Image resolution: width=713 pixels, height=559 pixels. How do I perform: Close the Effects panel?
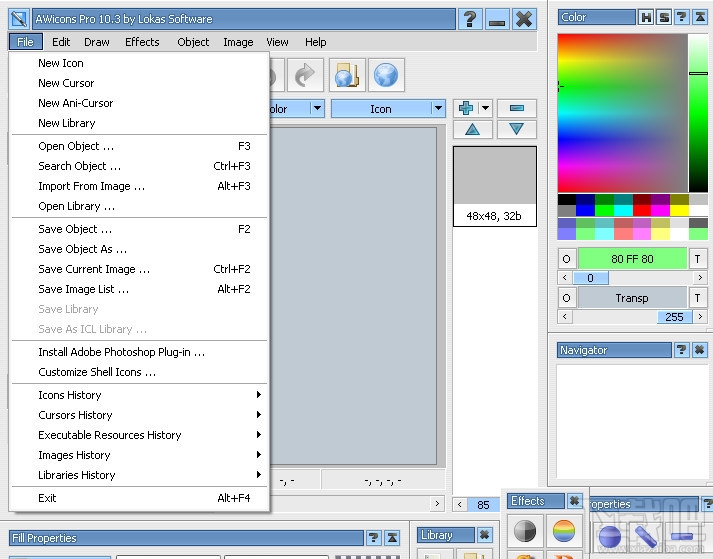pos(575,501)
